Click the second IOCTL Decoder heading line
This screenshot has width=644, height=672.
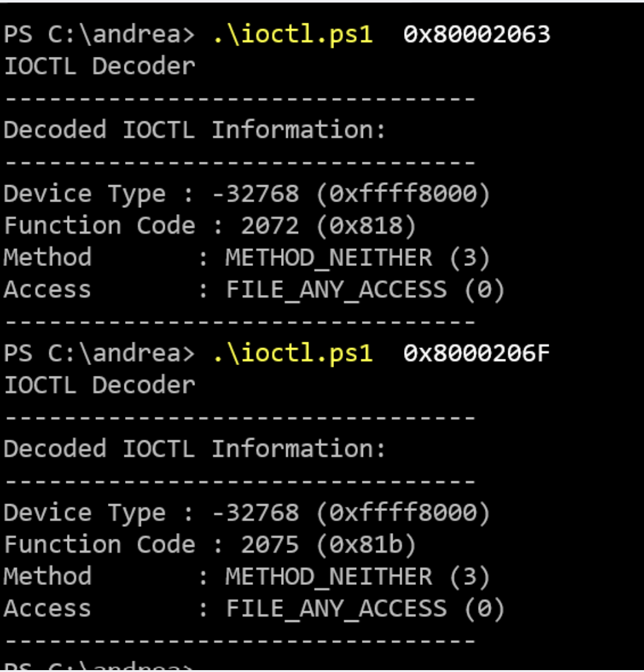(99, 385)
